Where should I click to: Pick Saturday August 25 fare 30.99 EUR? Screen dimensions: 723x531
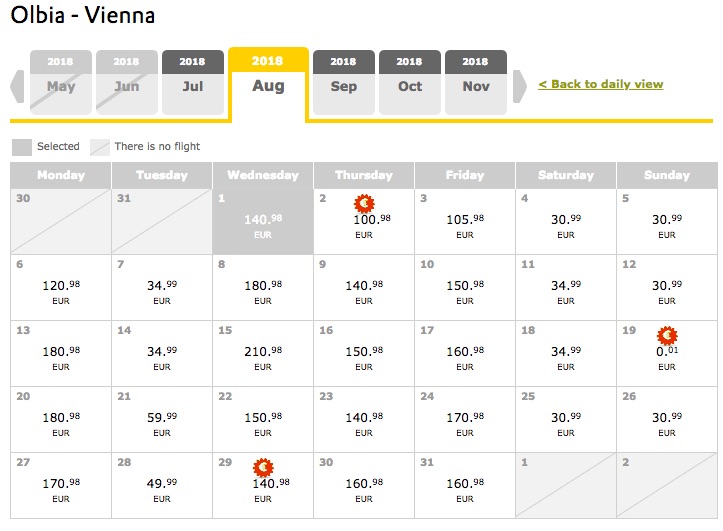[x=566, y=419]
